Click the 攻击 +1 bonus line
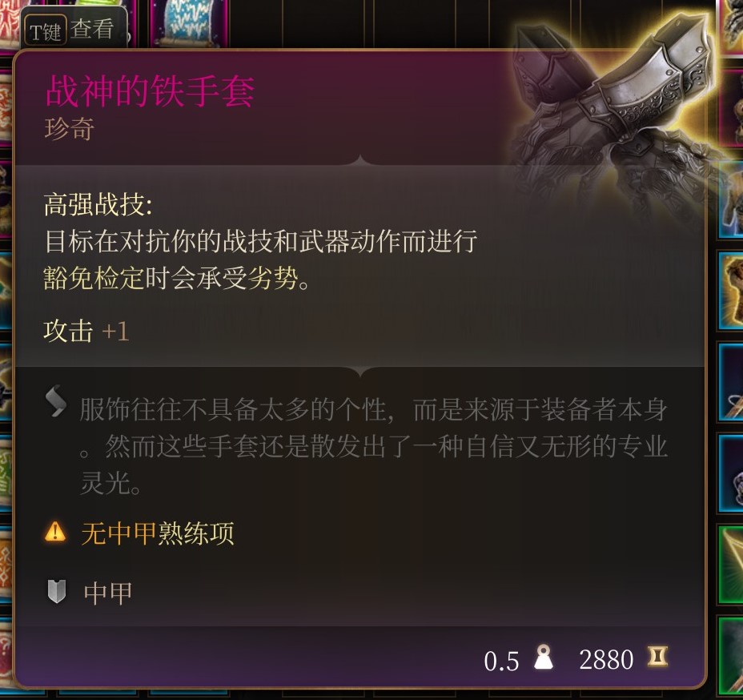Image resolution: width=743 pixels, height=700 pixels. [86, 331]
